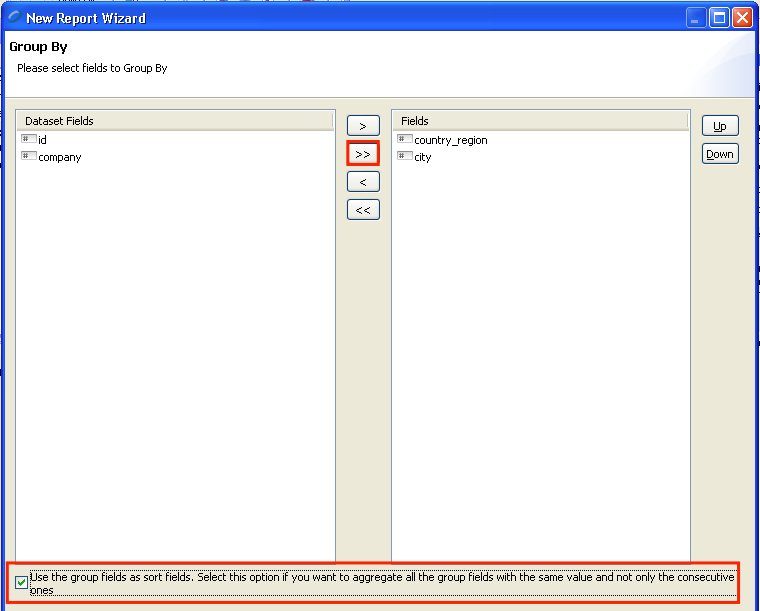Click the field icon beside 'id'
This screenshot has height=611, width=760.
point(29,139)
